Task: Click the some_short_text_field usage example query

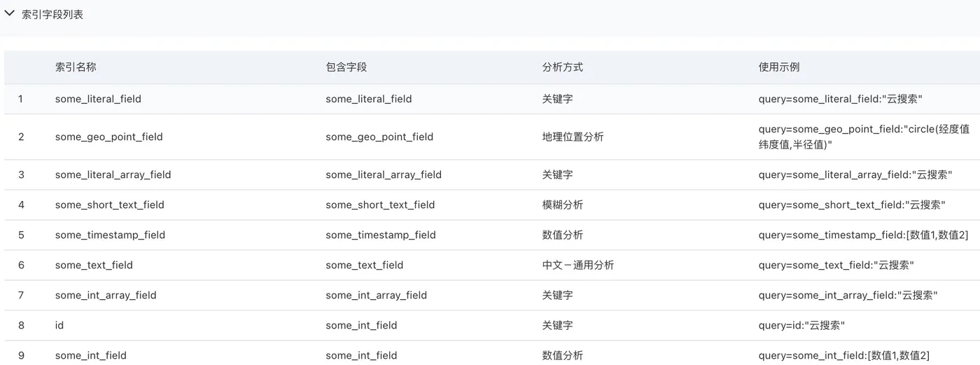Action: [x=852, y=205]
